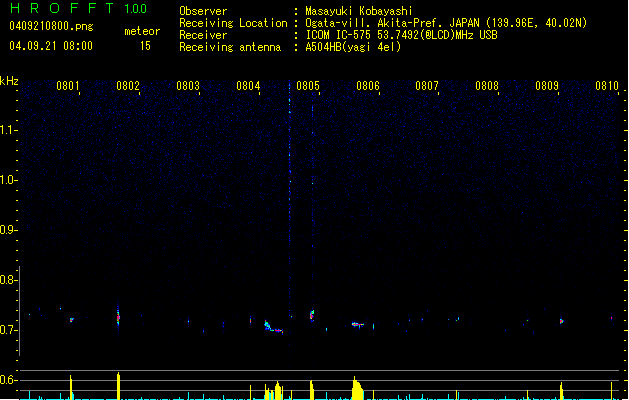Click the meteor echo near 0801
This screenshot has height=400, width=629.
click(72, 320)
